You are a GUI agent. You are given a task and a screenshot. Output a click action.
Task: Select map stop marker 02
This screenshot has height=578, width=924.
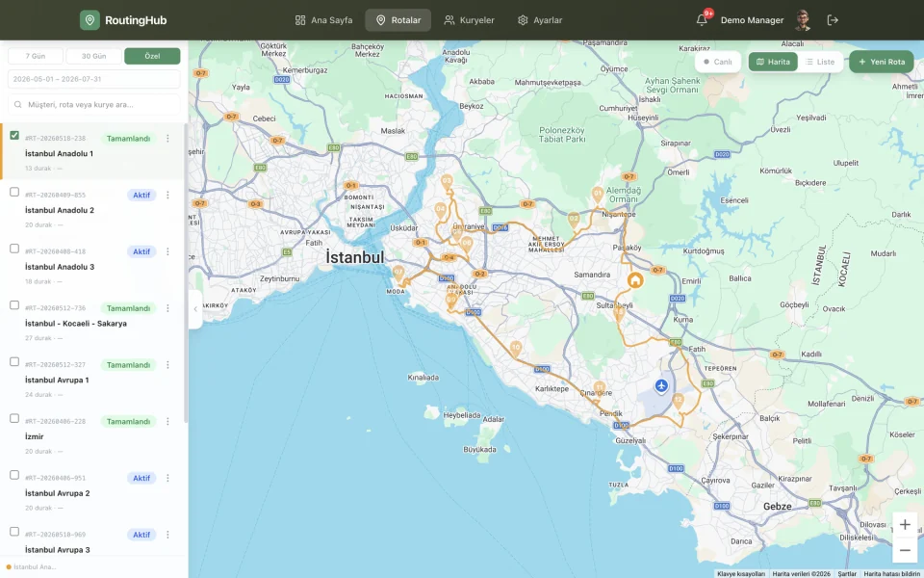point(574,220)
